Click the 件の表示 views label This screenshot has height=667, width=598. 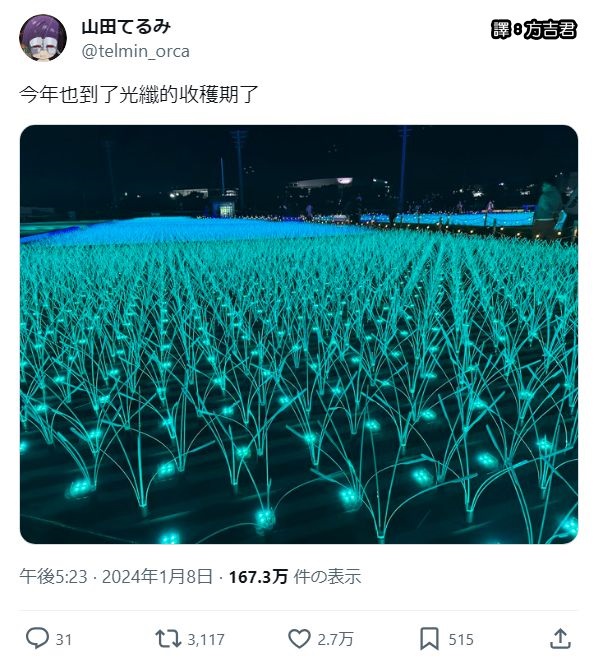[x=327, y=577]
